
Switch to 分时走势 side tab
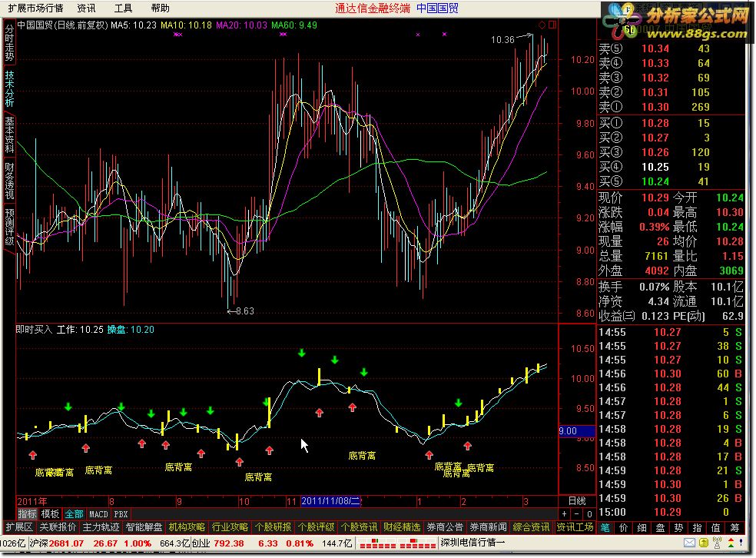point(9,43)
